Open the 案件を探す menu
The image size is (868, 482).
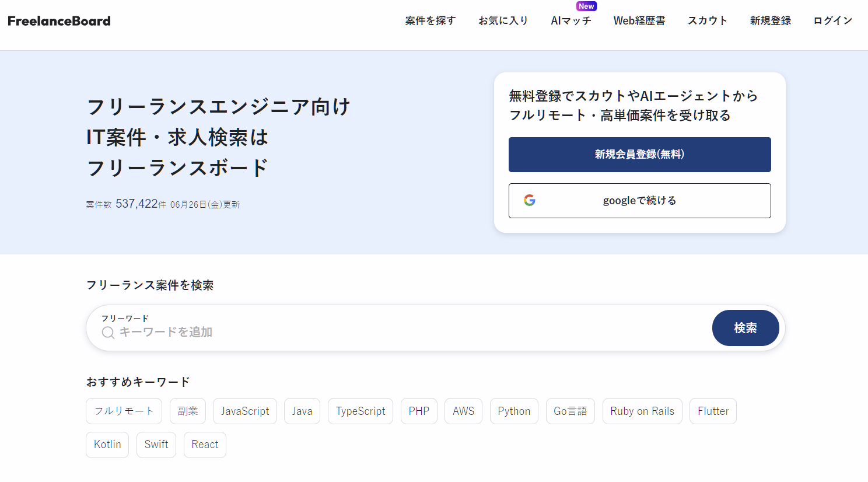coord(430,21)
